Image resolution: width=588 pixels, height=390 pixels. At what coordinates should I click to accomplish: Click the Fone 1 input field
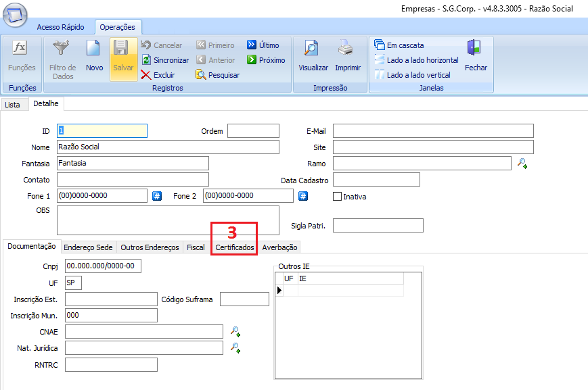(102, 195)
